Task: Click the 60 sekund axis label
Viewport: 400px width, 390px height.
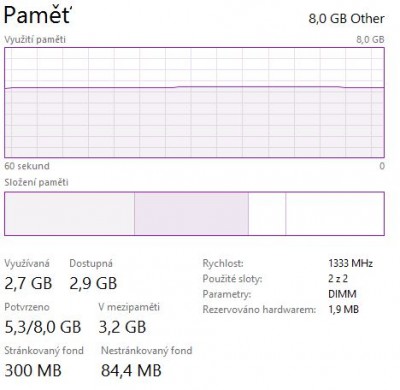Action: [x=27, y=166]
